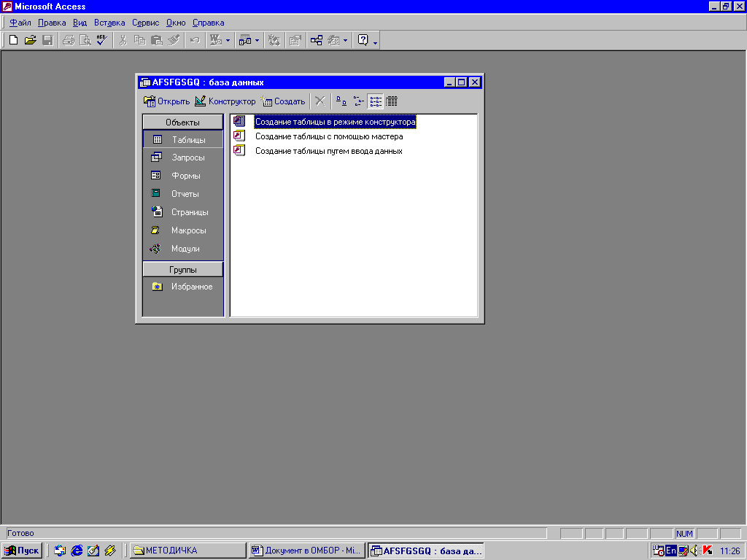Click the Paste clipboard icon

click(157, 40)
